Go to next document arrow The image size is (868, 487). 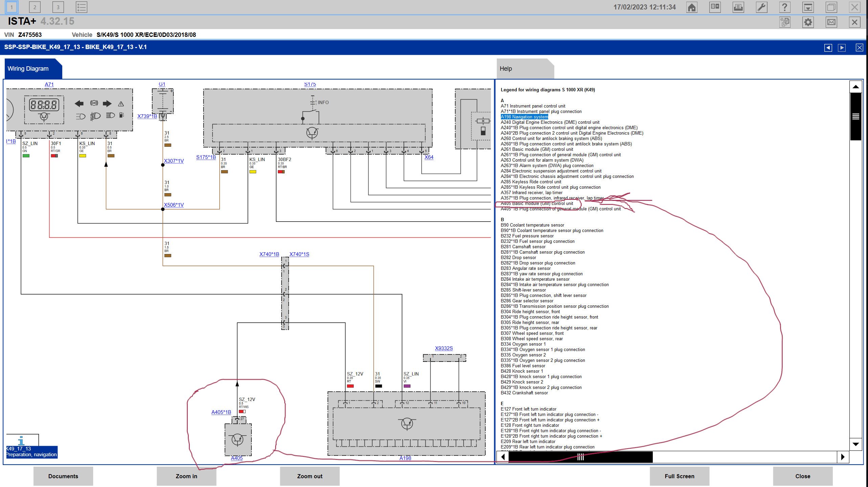coord(842,48)
